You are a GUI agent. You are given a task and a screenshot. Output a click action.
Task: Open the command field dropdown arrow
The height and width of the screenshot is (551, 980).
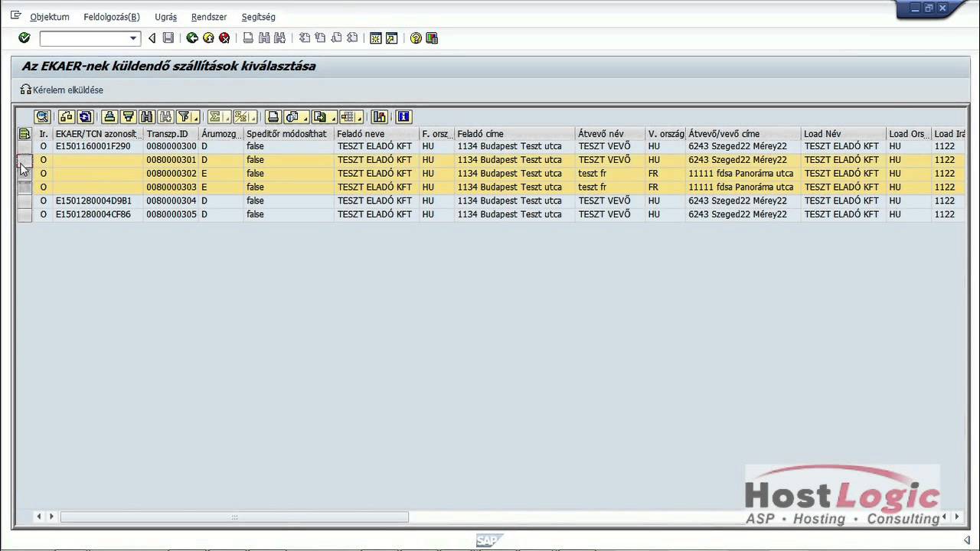coord(133,38)
